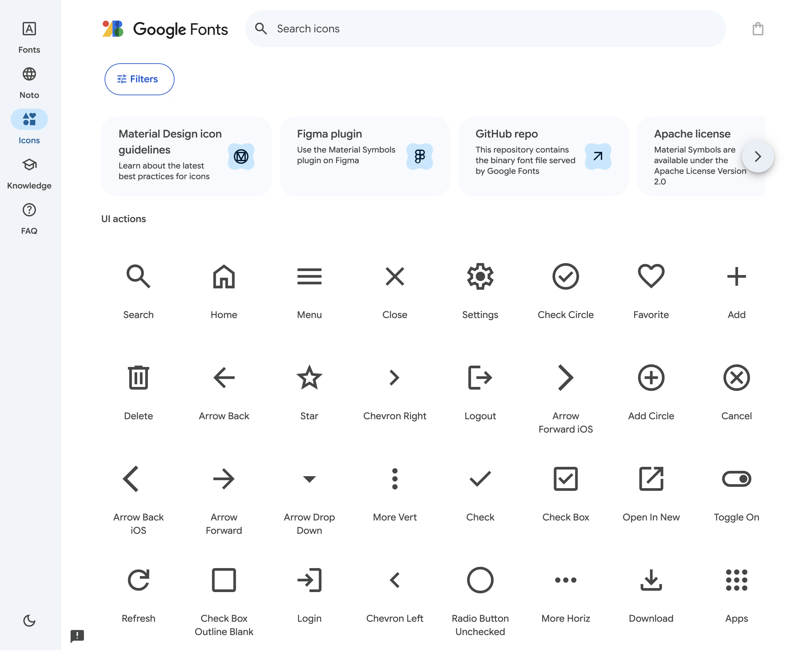
Task: Click the Search icons input field
Action: click(486, 29)
